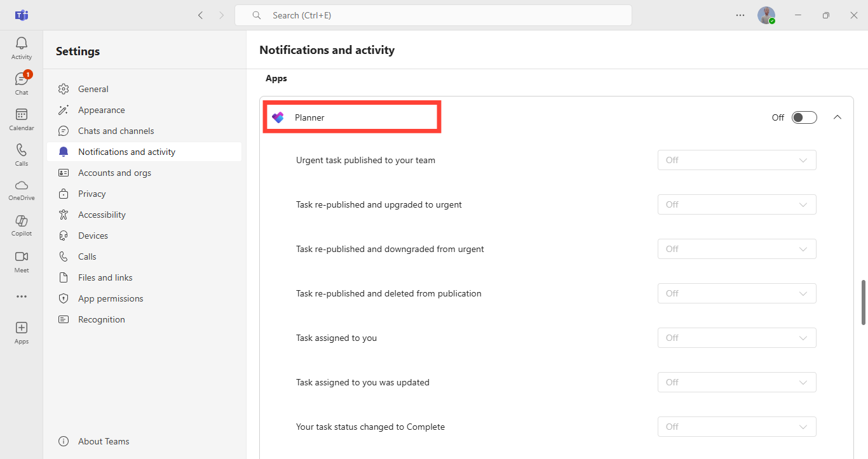Click the Apps plus icon
The height and width of the screenshot is (459, 868).
[x=22, y=332]
